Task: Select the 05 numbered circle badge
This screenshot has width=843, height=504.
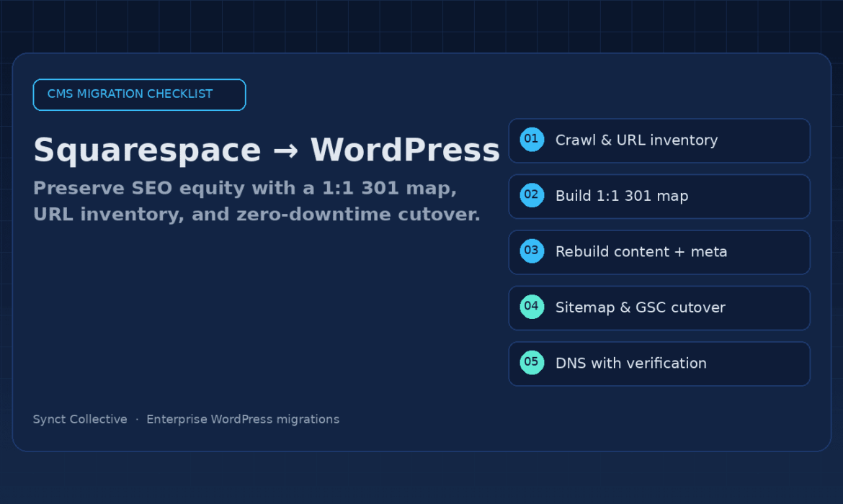Action: 532,363
